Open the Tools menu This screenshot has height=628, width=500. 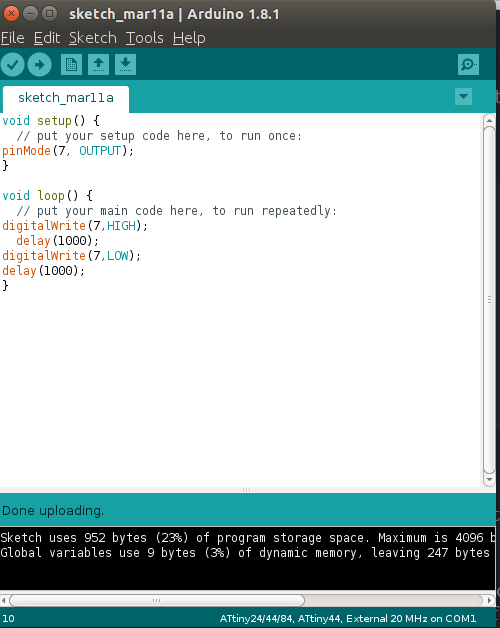click(145, 38)
